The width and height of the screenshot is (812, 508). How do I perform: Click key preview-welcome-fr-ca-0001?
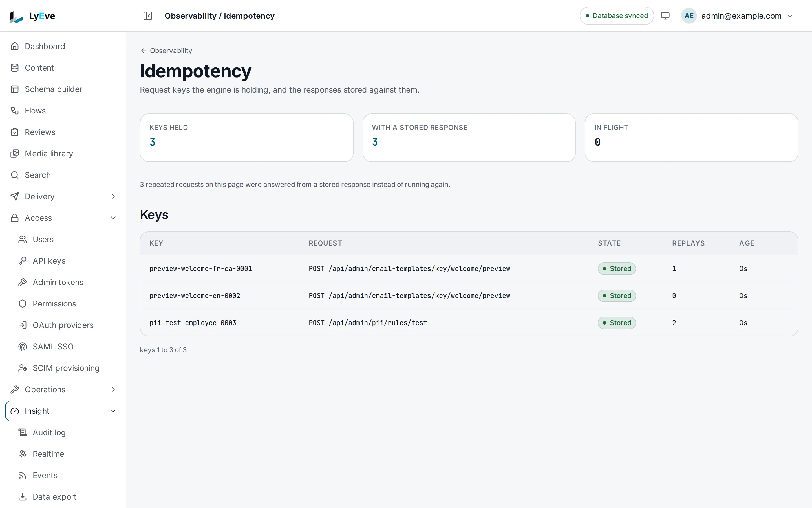coord(201,268)
